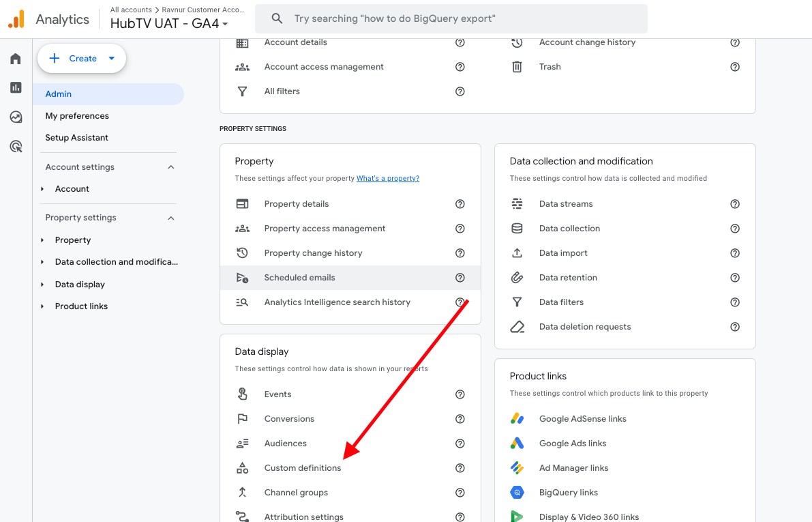Viewport: 812px width, 522px height.
Task: Click the Conversions flag icon
Action: click(242, 419)
